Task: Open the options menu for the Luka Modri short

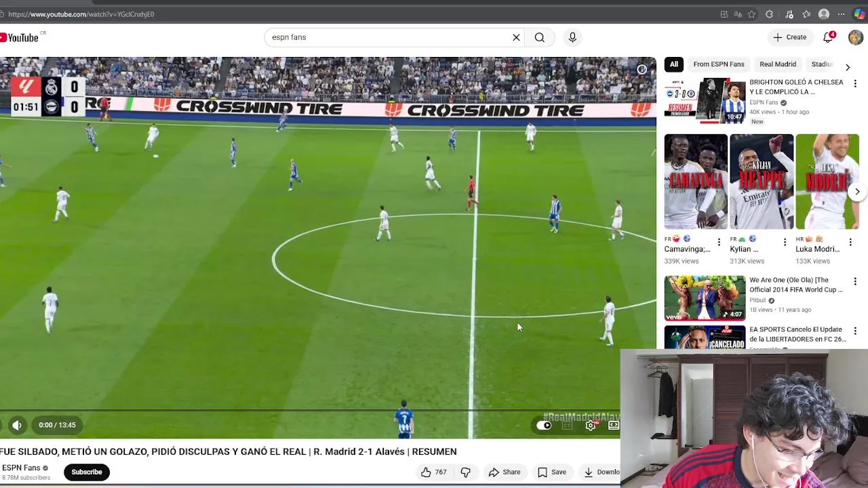Action: point(850,242)
